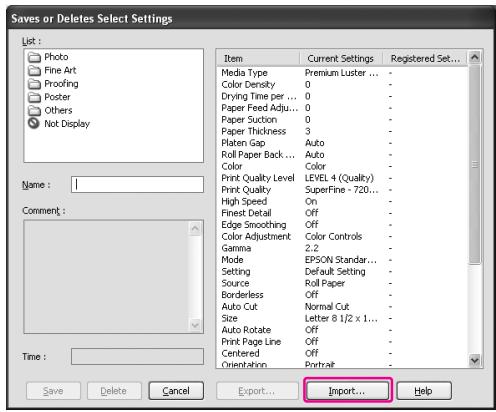Click the Current Settings column header
496x412 pixels.
341,59
